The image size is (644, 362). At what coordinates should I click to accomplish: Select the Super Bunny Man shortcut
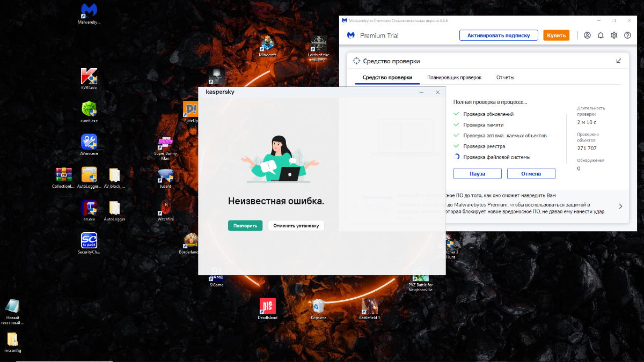[x=165, y=147]
